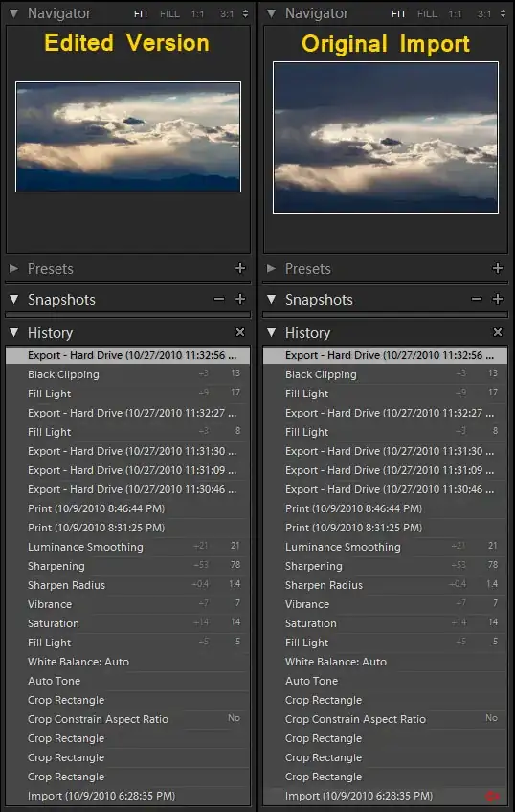Screen dimensions: 515x812
Task: Select Crop Constrain Aspect Ratio in Edited Version
Action: click(x=128, y=719)
